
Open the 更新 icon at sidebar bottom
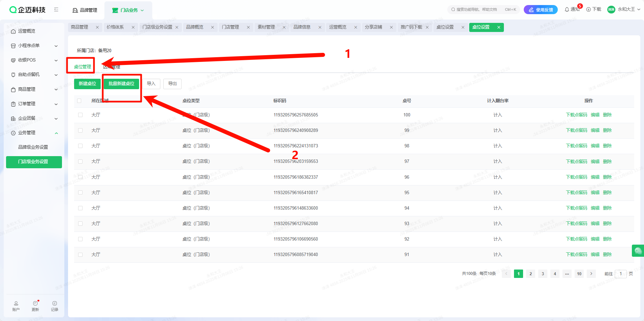pyautogui.click(x=35, y=306)
